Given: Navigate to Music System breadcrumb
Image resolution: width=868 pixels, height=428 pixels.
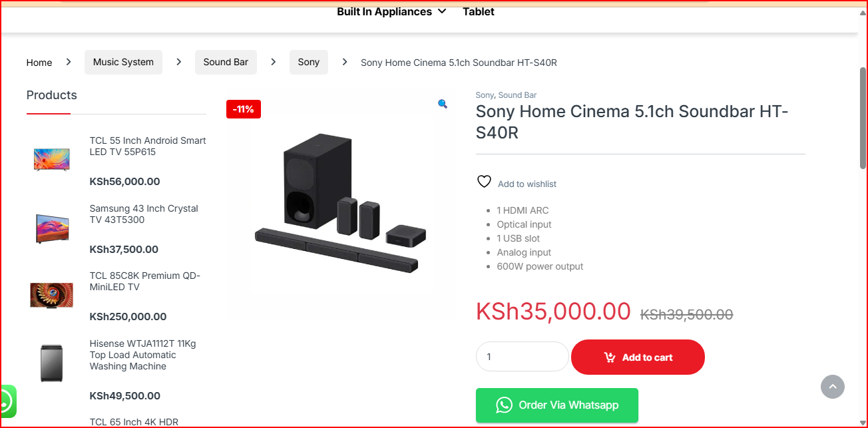Looking at the screenshot, I should click(123, 62).
